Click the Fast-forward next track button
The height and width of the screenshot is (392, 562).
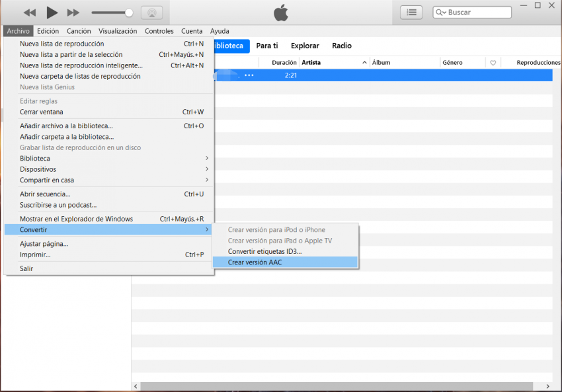73,13
